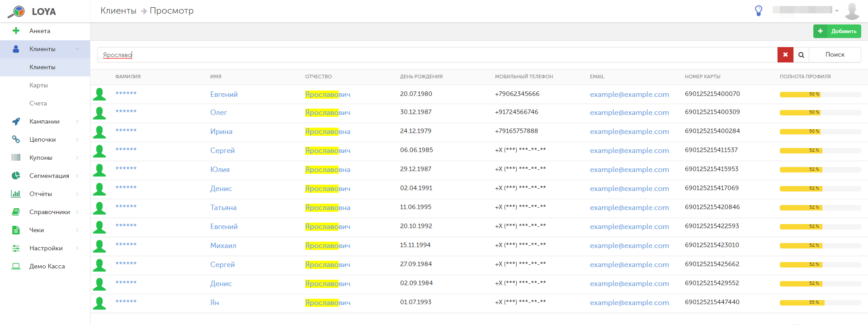Click card number 690125215400070

coord(712,94)
